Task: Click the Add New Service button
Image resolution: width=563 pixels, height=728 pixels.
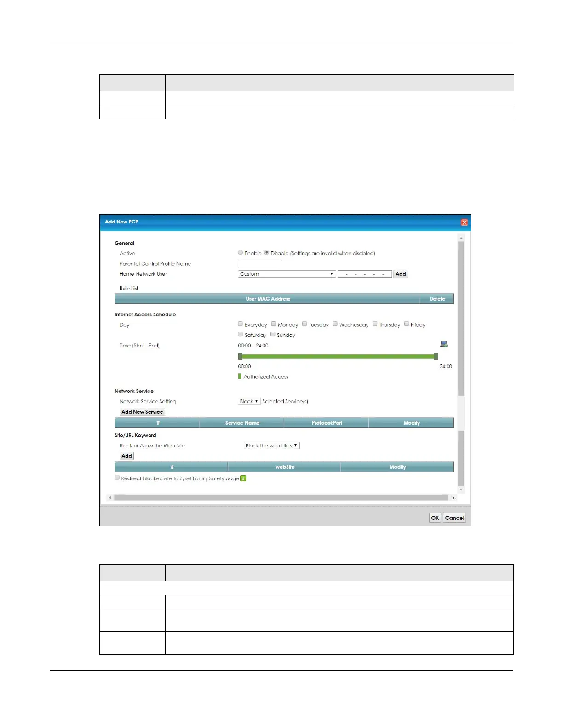Action: [x=142, y=412]
